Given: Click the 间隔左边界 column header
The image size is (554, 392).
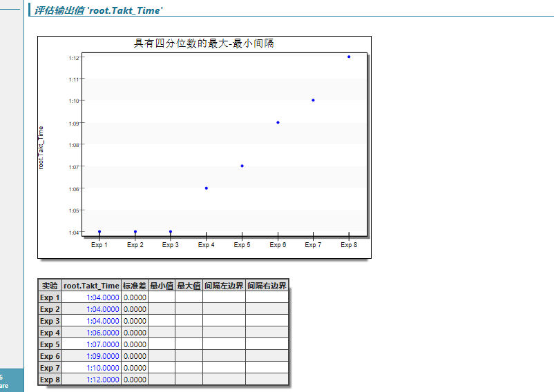Looking at the screenshot, I should pyautogui.click(x=224, y=286).
